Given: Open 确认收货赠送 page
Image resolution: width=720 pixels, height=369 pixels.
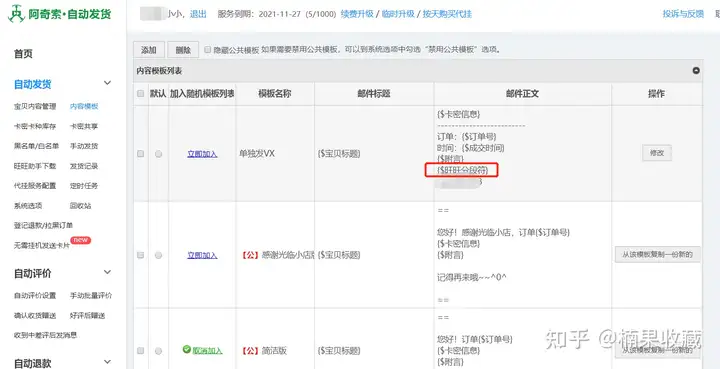Looking at the screenshot, I should tap(35, 315).
